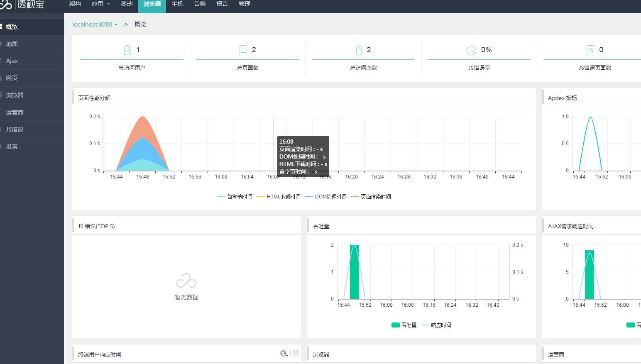This screenshot has height=364, width=641.
Task: Click the 终端用户响应时间 panel title
Action: pyautogui.click(x=100, y=354)
